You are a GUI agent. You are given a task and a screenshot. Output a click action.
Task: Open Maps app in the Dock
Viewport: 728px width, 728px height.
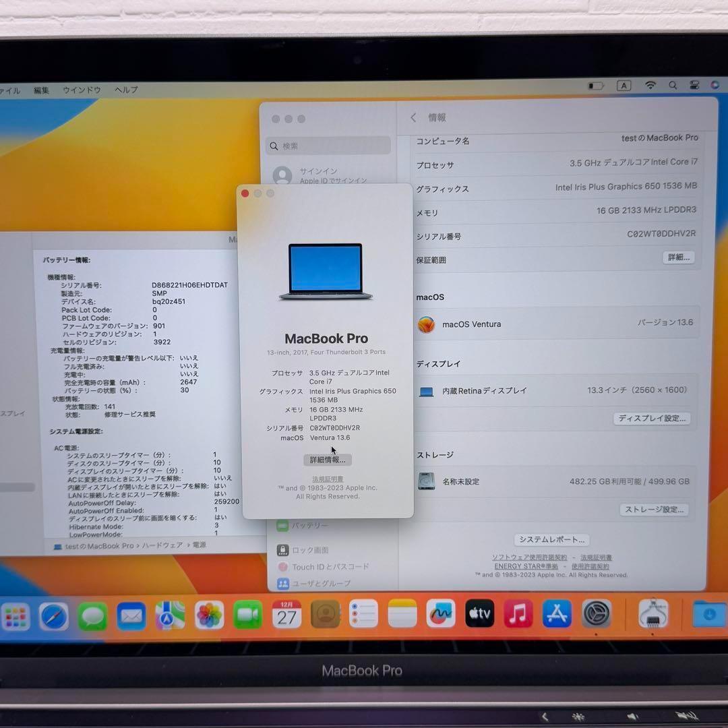(170, 615)
